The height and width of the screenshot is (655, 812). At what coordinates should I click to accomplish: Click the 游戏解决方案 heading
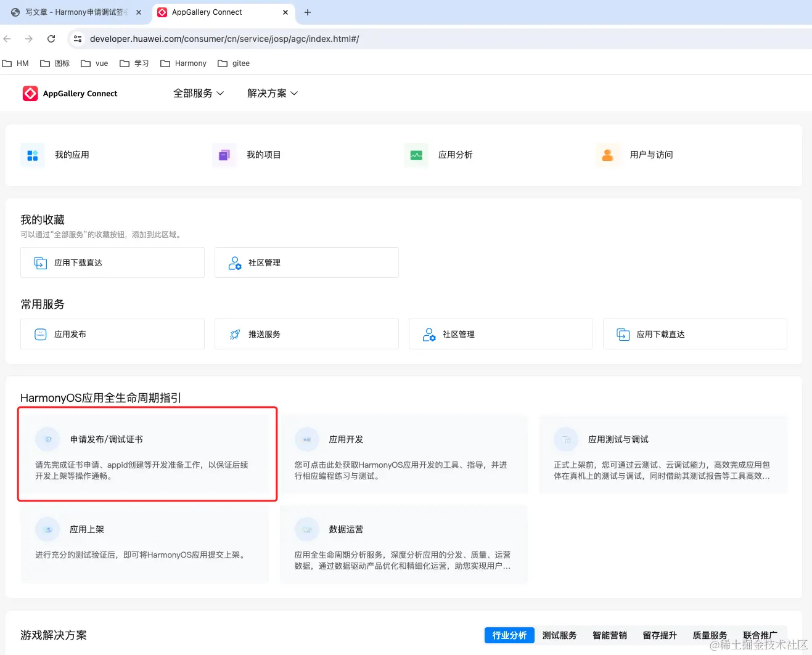pos(54,635)
